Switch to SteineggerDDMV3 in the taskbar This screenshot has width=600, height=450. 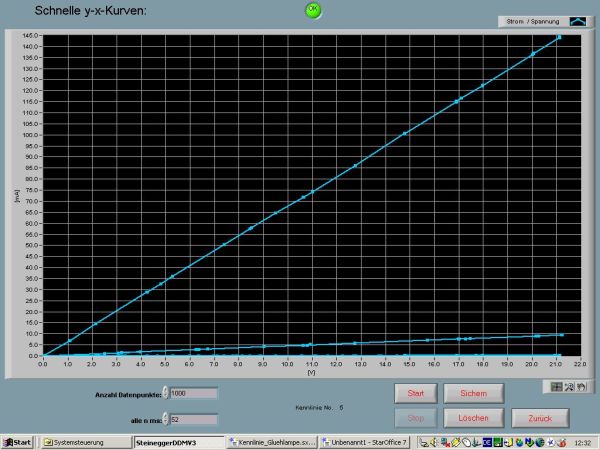point(178,443)
